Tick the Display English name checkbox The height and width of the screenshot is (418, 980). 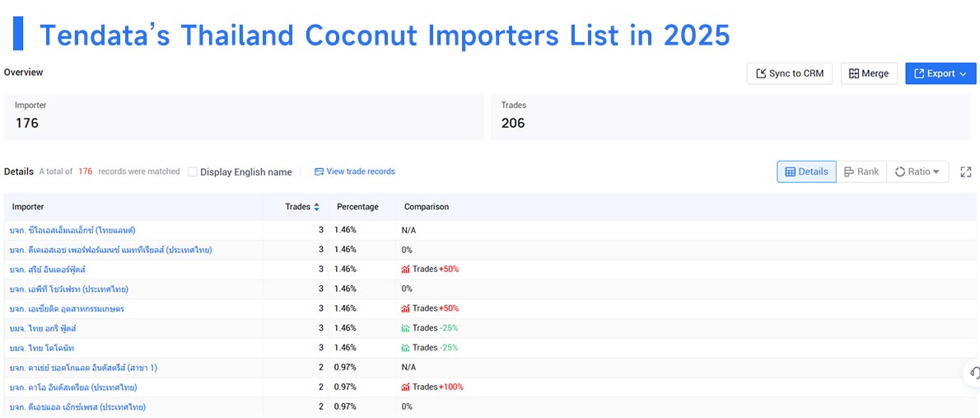(x=193, y=171)
